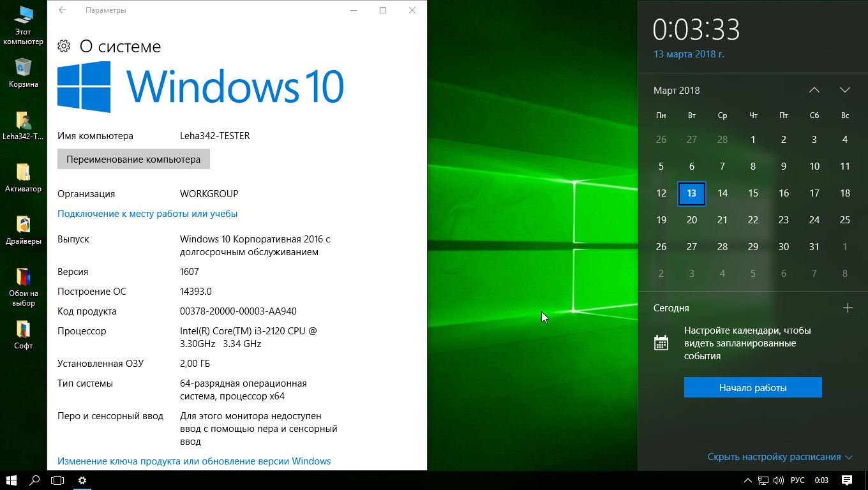
Task: Select the highlighted day 13 in calendar
Action: point(692,193)
